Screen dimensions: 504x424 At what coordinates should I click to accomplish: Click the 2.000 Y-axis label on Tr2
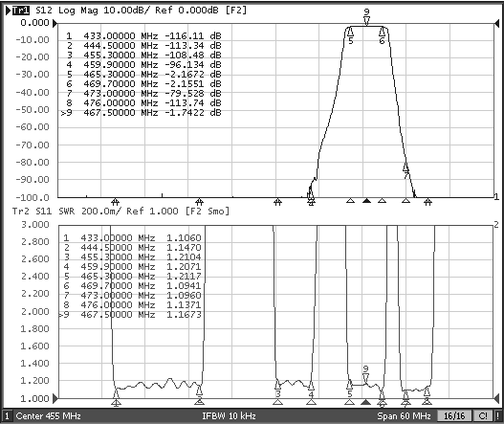35,311
